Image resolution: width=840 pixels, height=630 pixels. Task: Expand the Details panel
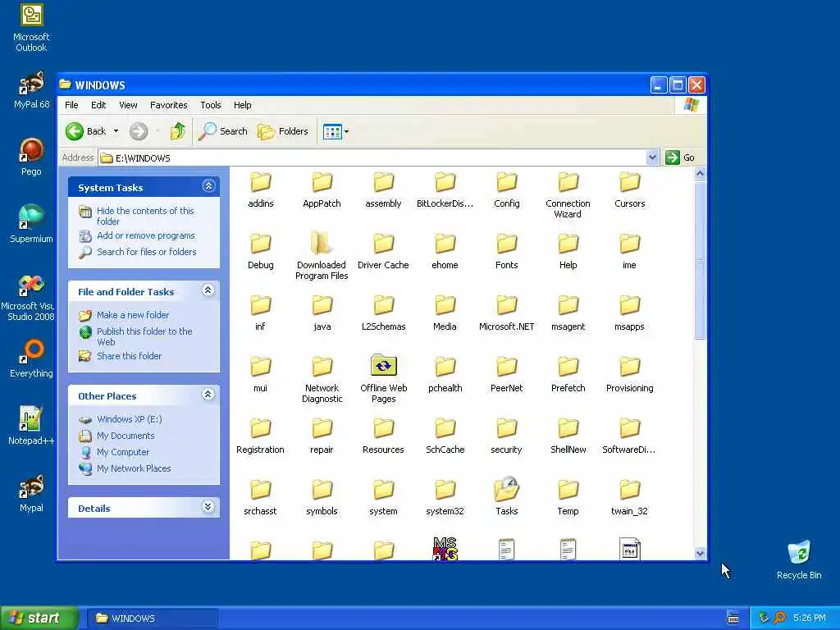click(208, 507)
